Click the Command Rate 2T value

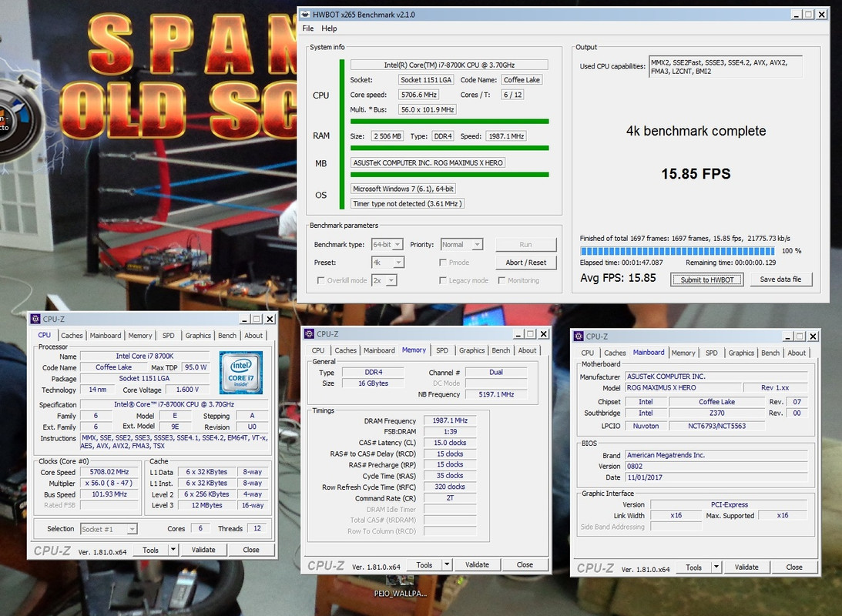[450, 498]
